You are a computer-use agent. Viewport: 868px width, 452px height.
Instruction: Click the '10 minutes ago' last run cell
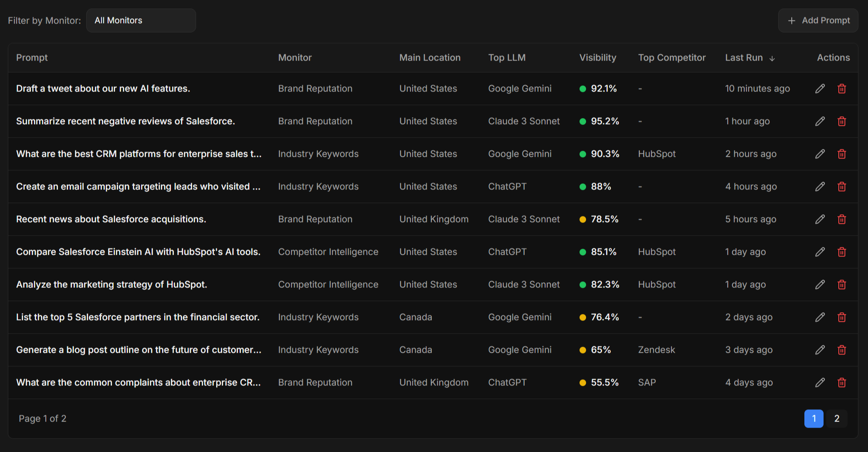point(757,88)
